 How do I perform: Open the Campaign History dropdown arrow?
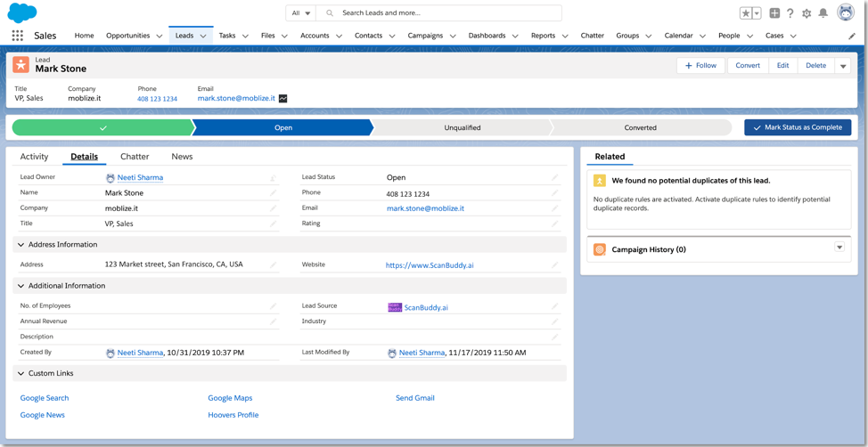tap(839, 248)
